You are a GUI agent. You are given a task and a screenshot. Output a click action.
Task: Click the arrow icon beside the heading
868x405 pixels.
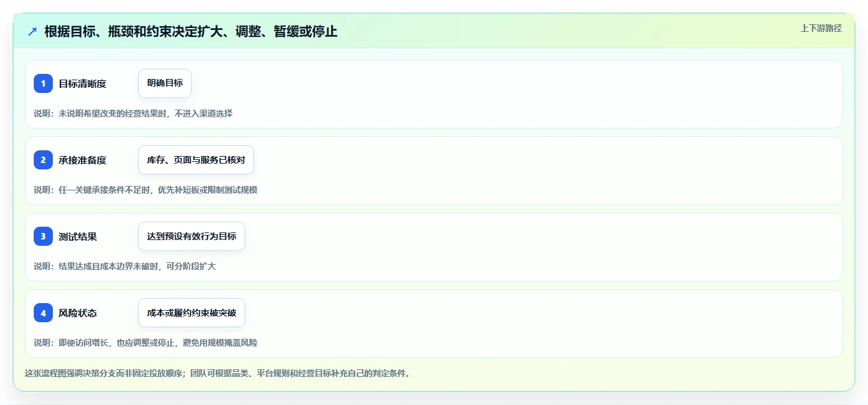coord(32,31)
